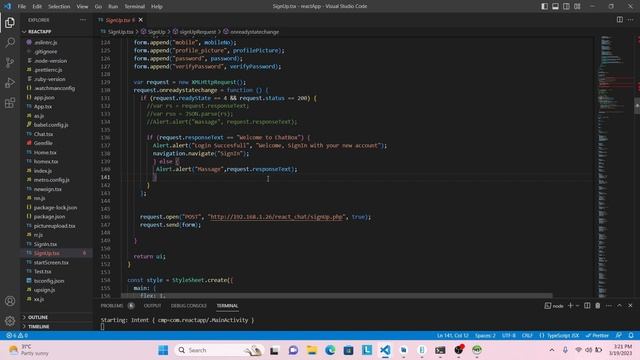Open terminal launch profile dropdown arrow
Image resolution: width=640 pixels, height=360 pixels.
[577, 305]
